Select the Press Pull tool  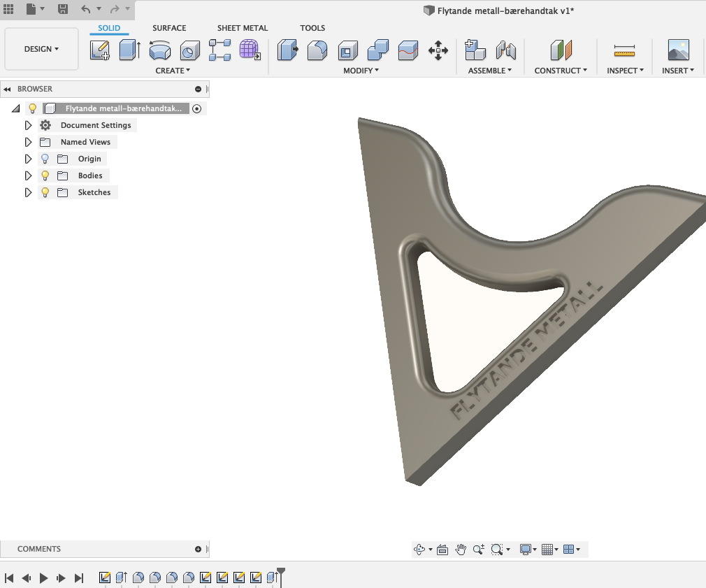click(x=287, y=50)
